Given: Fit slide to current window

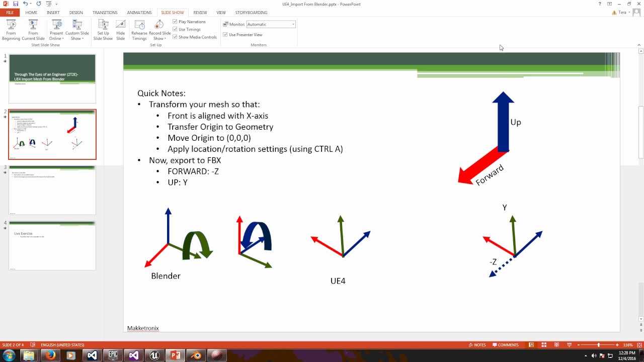Looking at the screenshot, I should (x=638, y=345).
